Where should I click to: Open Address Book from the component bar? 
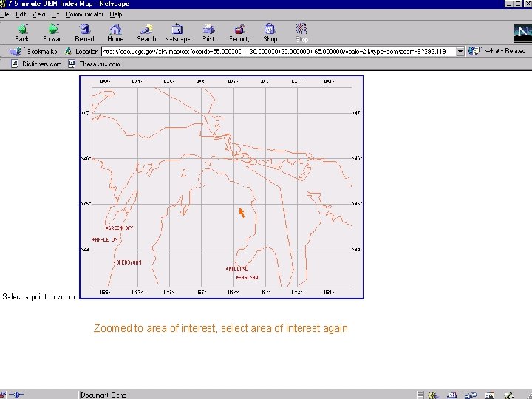(x=489, y=395)
